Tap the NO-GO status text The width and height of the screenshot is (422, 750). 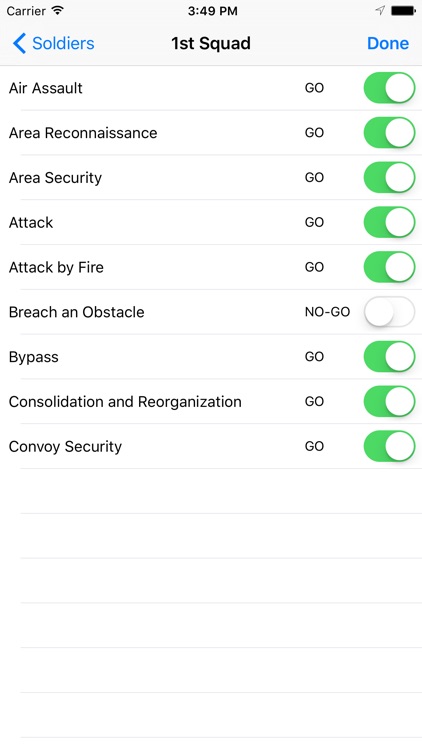(x=327, y=312)
